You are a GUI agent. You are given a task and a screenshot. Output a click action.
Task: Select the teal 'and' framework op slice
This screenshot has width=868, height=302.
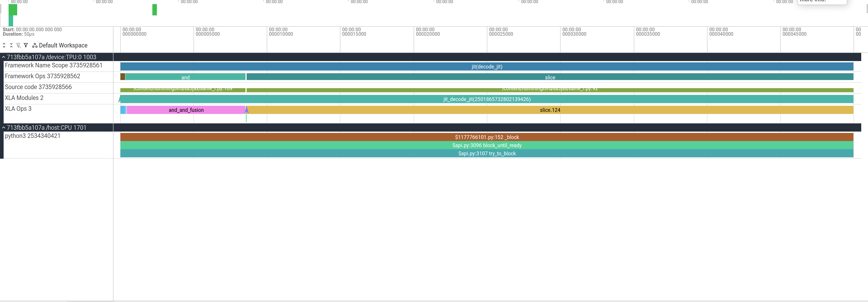click(185, 77)
